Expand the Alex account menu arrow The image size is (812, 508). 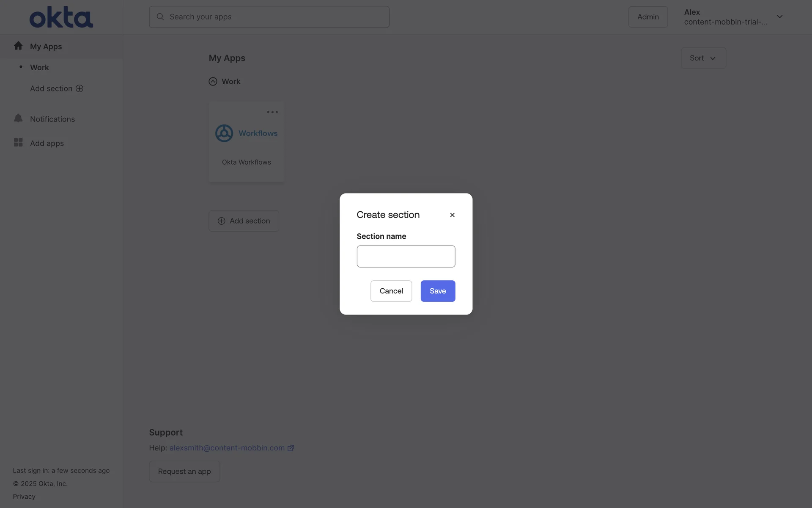tap(779, 17)
